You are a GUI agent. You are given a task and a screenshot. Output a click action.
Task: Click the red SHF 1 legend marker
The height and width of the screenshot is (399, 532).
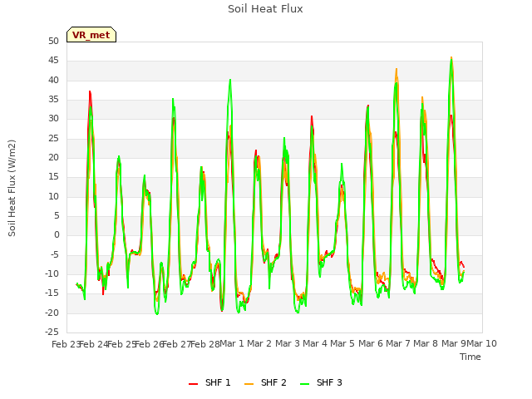coord(193,384)
